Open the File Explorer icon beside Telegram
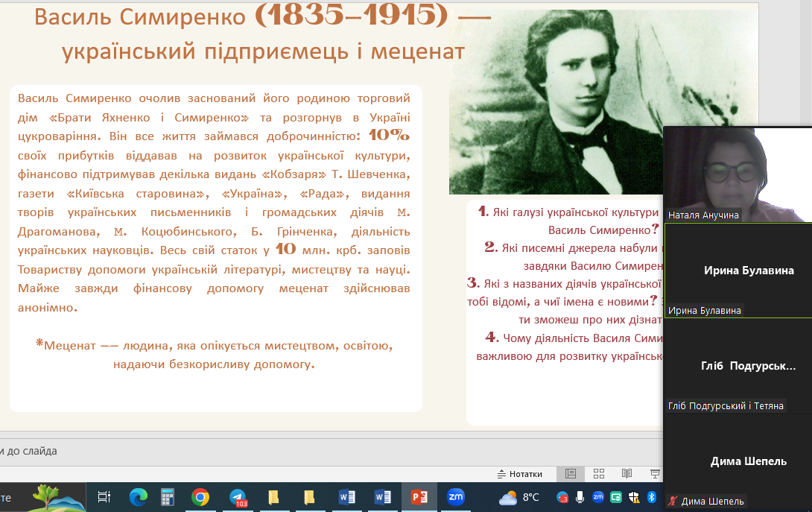This screenshot has height=512, width=812. click(273, 498)
